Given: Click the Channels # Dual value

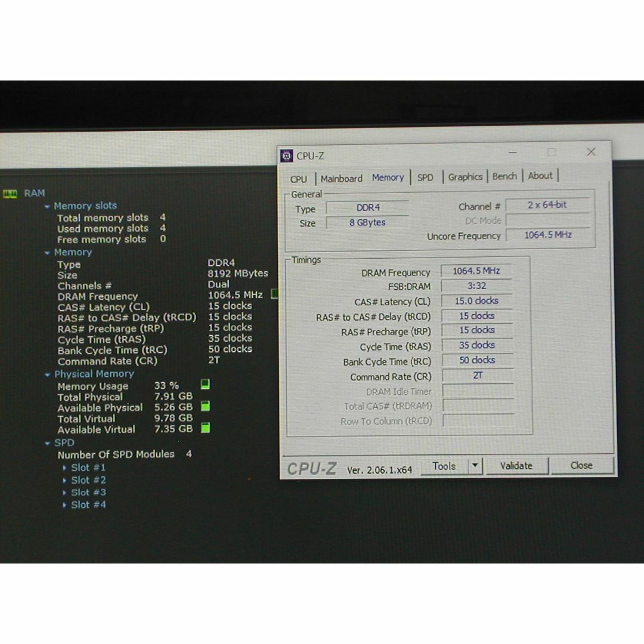Looking at the screenshot, I should [x=218, y=284].
